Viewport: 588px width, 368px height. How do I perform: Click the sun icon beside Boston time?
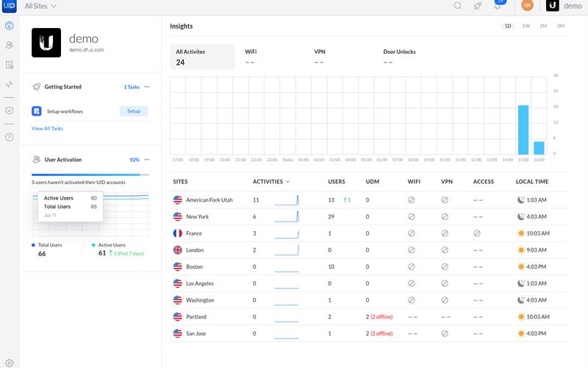coord(521,266)
